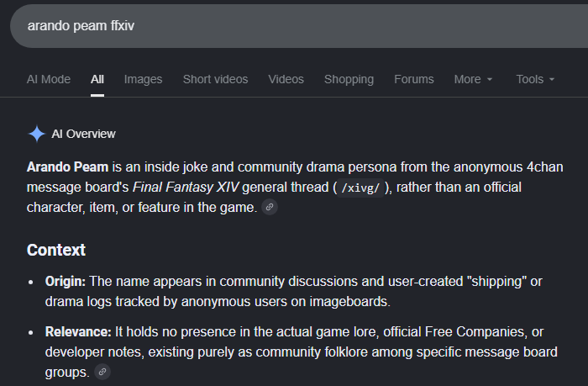Switch to the Images tab
The image size is (588, 386).
pyautogui.click(x=144, y=79)
